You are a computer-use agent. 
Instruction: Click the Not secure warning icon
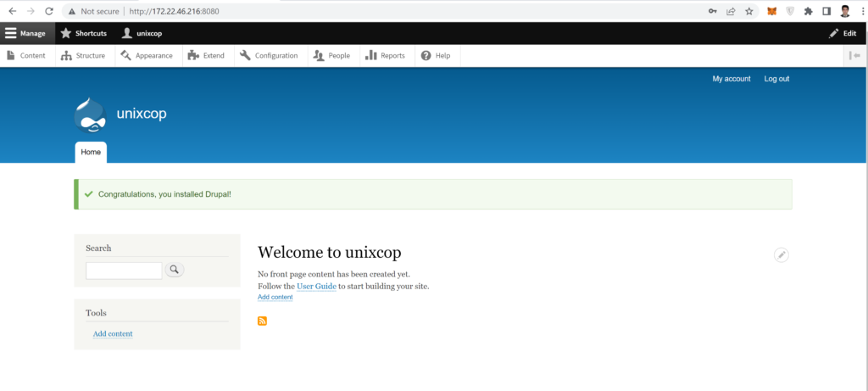(x=72, y=11)
